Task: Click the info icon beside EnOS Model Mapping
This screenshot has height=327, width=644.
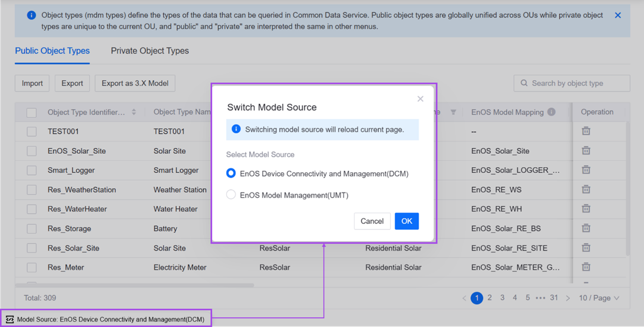Action: [x=551, y=112]
